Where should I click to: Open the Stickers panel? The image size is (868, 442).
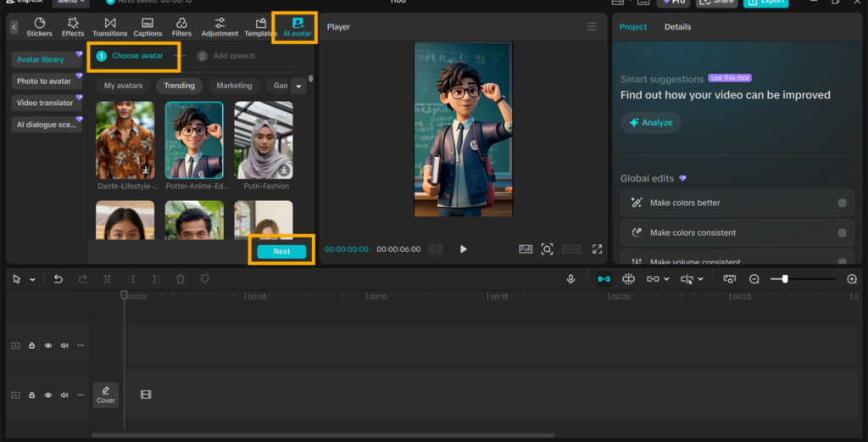pos(39,27)
